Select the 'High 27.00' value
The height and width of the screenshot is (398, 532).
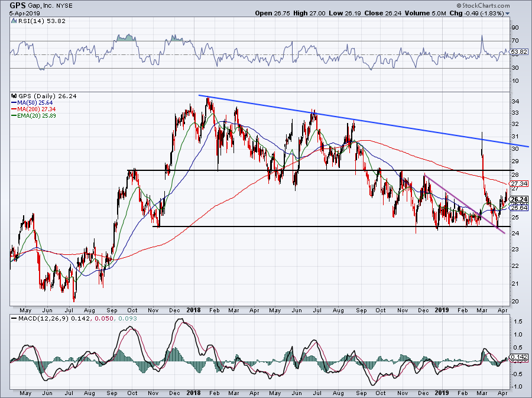click(x=309, y=14)
